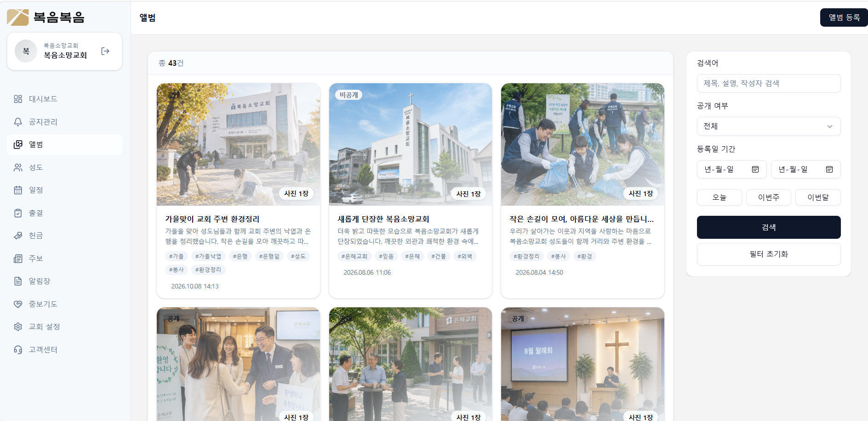Click the newspaper icon for 주보
This screenshot has height=421, width=868.
click(18, 259)
